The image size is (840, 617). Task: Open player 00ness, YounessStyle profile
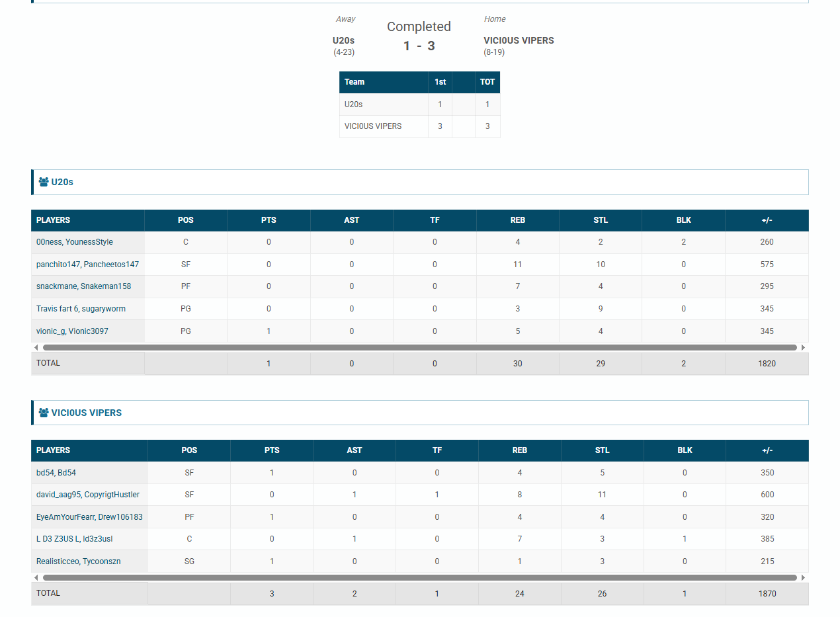[75, 242]
